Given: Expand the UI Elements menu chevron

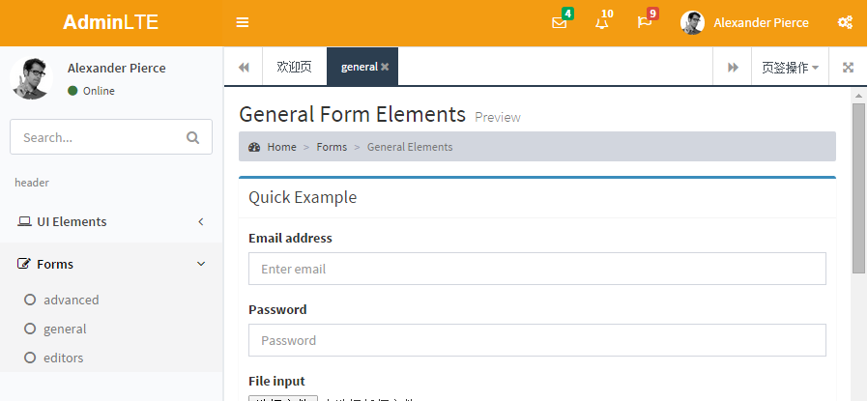Looking at the screenshot, I should (201, 222).
